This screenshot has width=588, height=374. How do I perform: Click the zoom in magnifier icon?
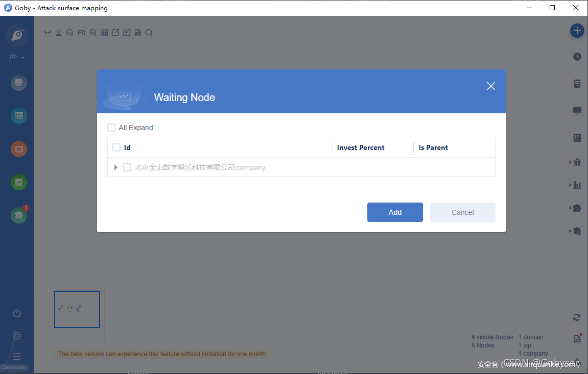coord(93,33)
